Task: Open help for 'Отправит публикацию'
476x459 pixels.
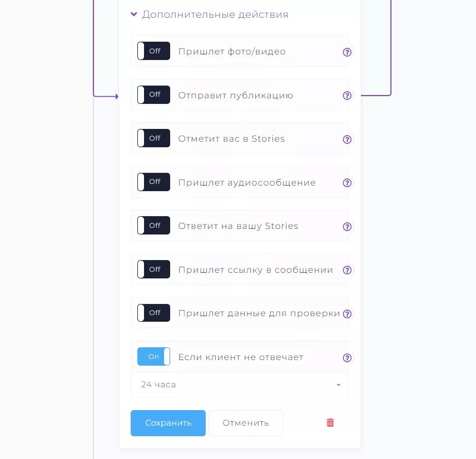Action: tap(347, 96)
